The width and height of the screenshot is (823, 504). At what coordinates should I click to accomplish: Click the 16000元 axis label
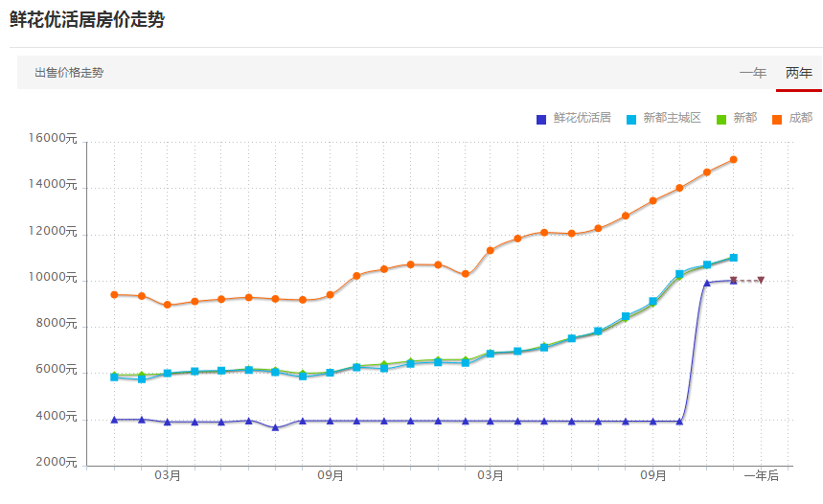(53, 139)
